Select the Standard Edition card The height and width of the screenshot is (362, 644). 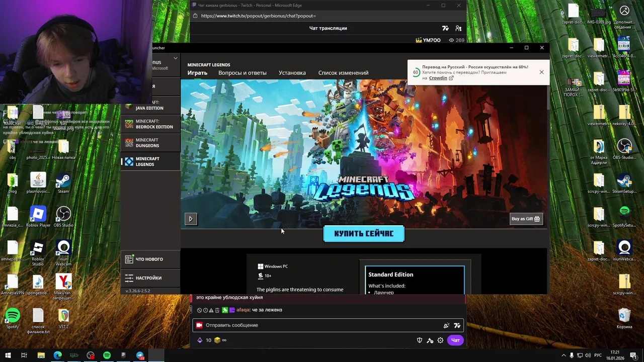415,280
